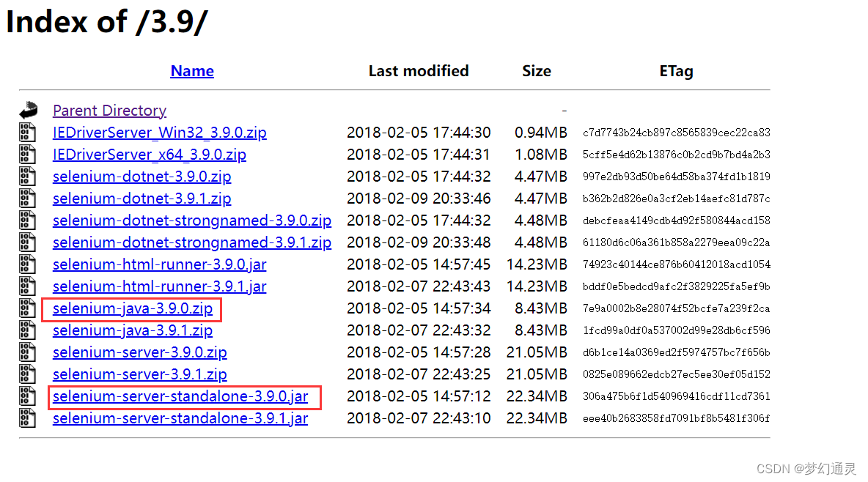
Task: Click the ETag 1fcd99a0df0a537002d99e28db6cf596
Action: (677, 330)
